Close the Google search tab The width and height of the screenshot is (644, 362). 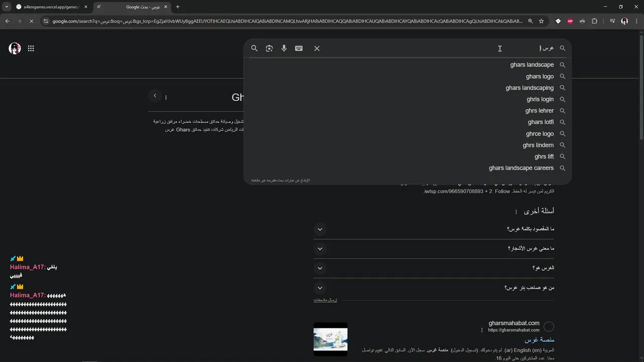click(x=166, y=7)
